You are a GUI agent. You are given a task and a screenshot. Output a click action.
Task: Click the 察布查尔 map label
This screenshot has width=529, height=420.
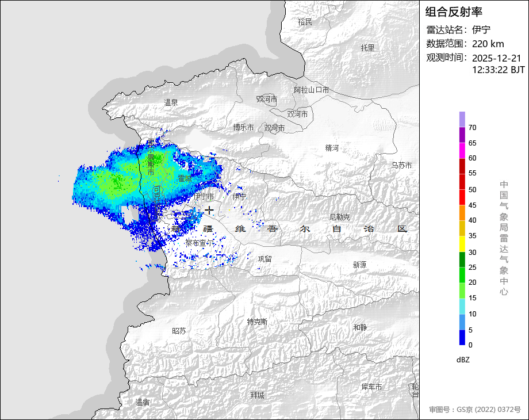click(200, 243)
